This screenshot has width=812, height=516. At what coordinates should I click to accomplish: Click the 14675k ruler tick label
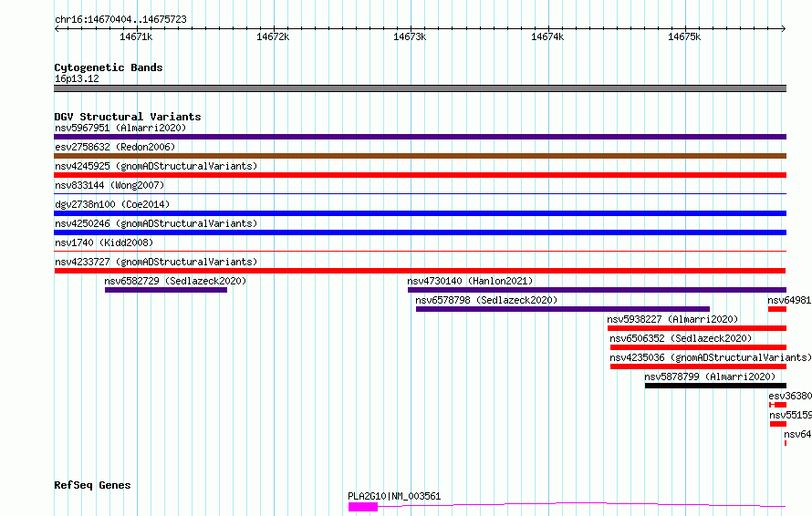684,36
